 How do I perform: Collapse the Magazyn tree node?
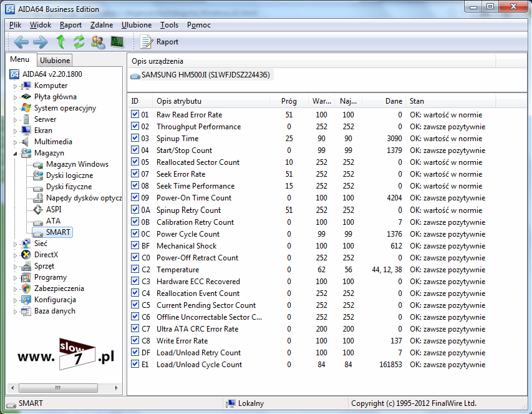pyautogui.click(x=15, y=154)
